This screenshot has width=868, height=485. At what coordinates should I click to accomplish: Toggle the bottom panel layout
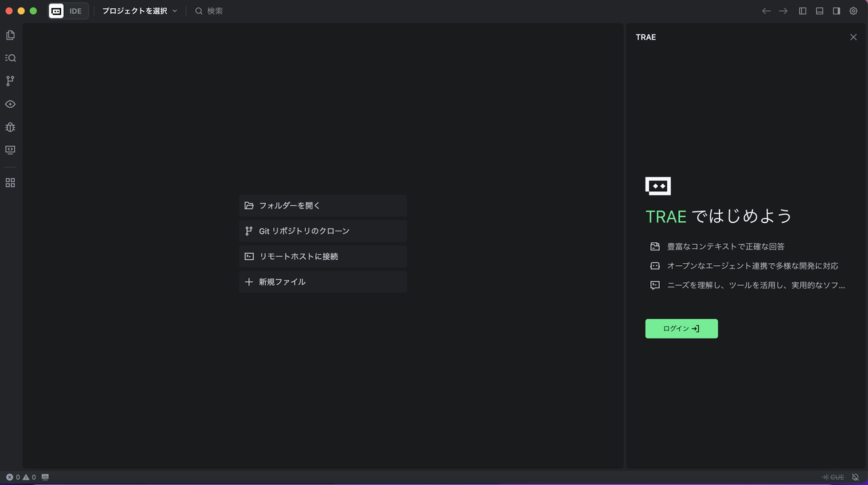click(820, 11)
